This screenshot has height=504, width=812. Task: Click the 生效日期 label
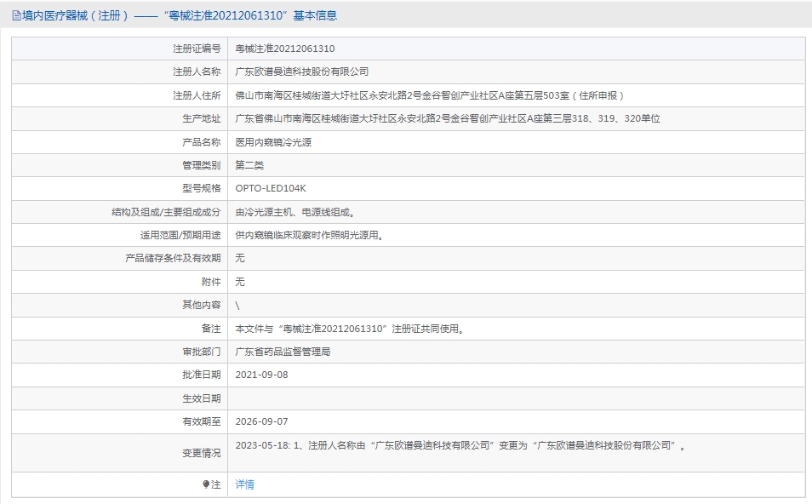(x=202, y=398)
